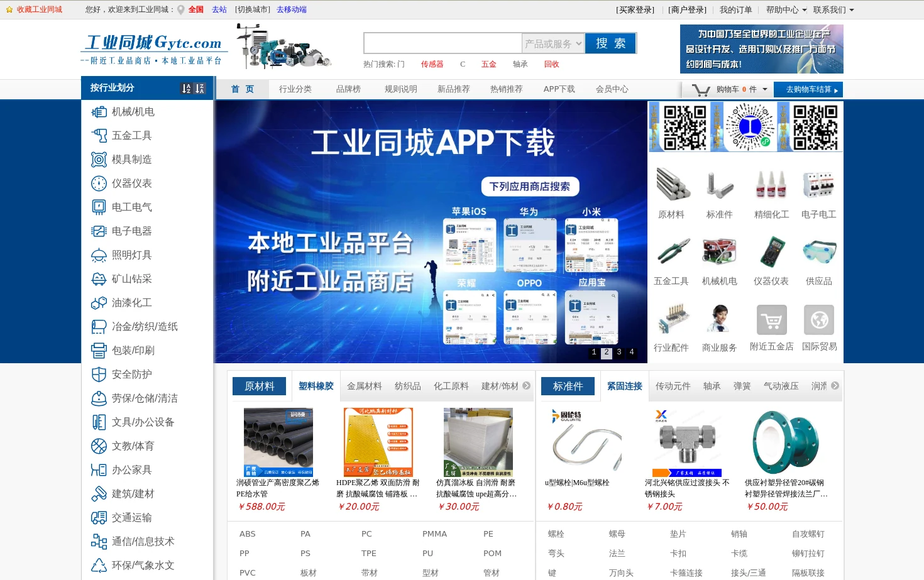This screenshot has width=924, height=580.
Task: Expand the 帮助中心 dropdown
Action: coord(804,10)
